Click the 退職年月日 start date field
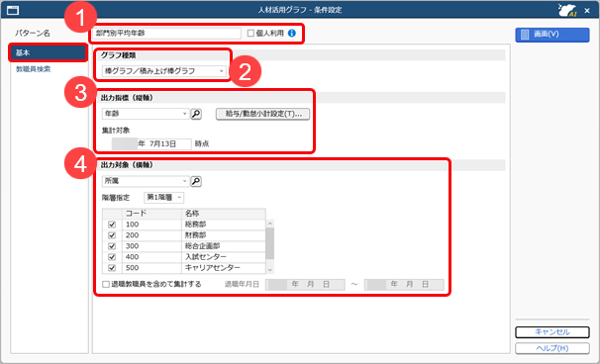600x364 pixels. [x=305, y=285]
